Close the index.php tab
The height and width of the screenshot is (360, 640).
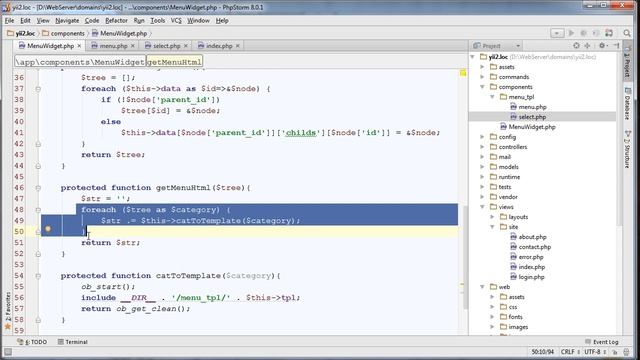point(238,46)
